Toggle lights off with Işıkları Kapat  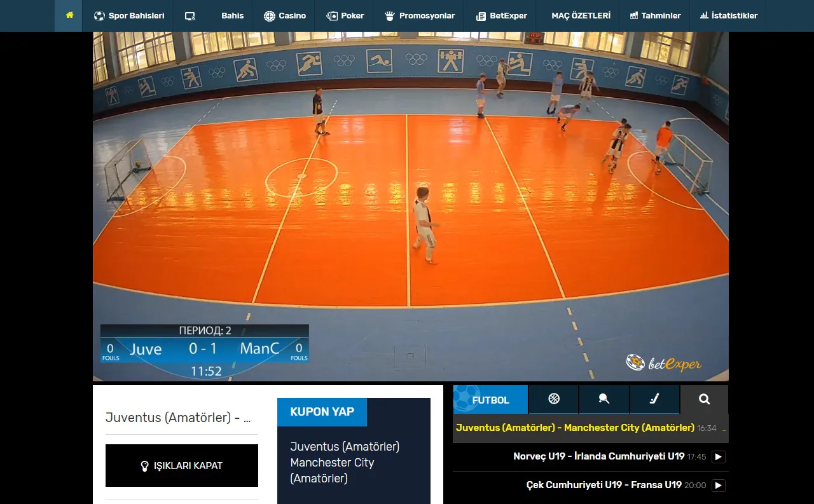coord(182,465)
